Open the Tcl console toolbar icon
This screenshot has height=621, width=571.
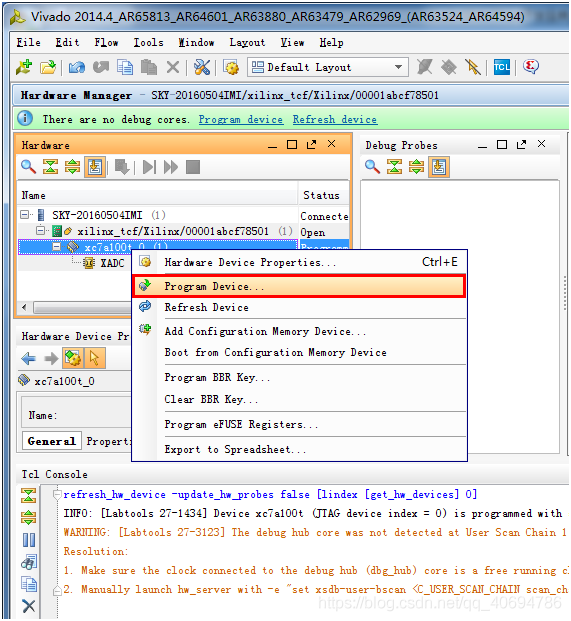[x=502, y=67]
